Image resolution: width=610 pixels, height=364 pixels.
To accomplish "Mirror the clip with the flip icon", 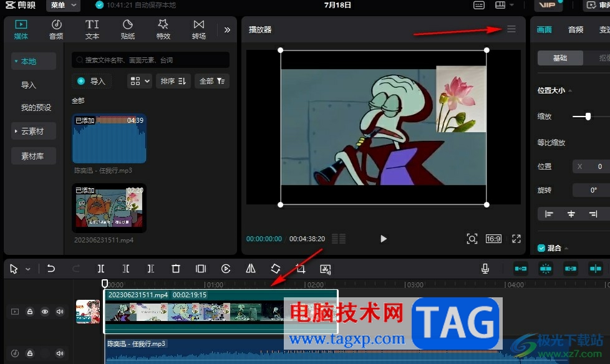I will 251,269.
